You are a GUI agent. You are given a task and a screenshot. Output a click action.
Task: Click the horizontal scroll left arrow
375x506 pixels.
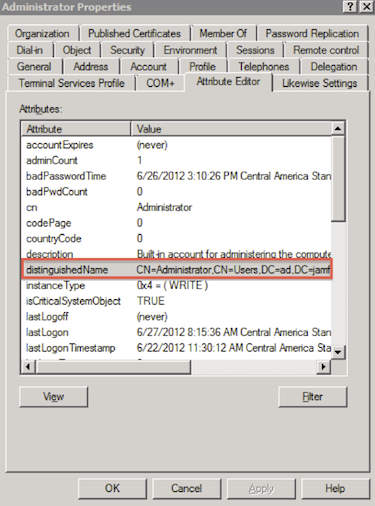point(28,367)
